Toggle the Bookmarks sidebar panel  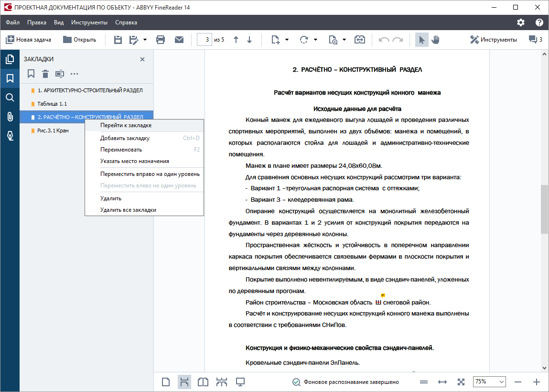coord(10,78)
